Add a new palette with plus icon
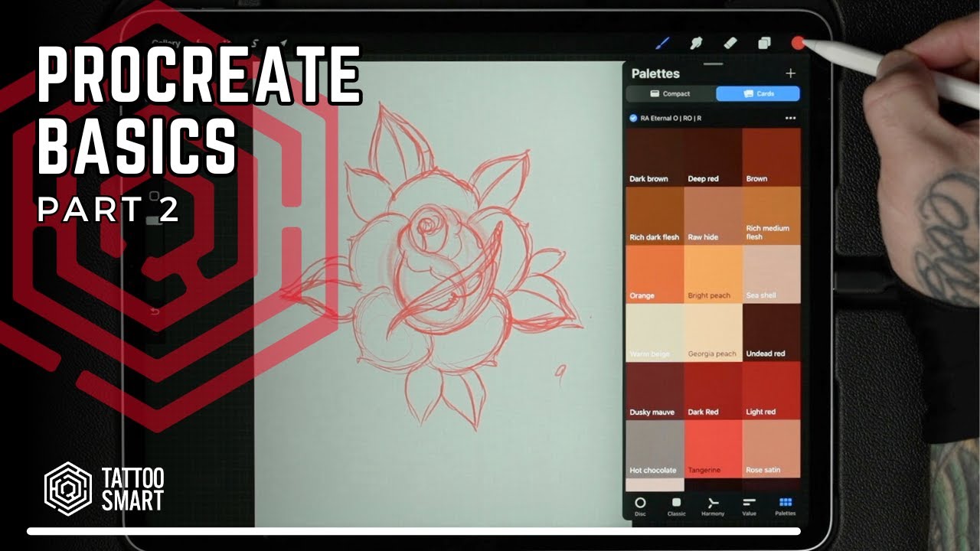Image resolution: width=980 pixels, height=551 pixels. click(791, 73)
